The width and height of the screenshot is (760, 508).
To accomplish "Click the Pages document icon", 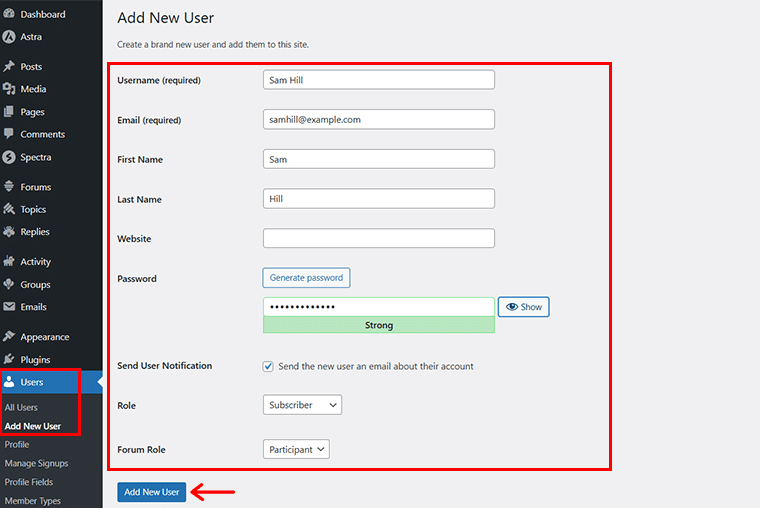I will click(9, 111).
